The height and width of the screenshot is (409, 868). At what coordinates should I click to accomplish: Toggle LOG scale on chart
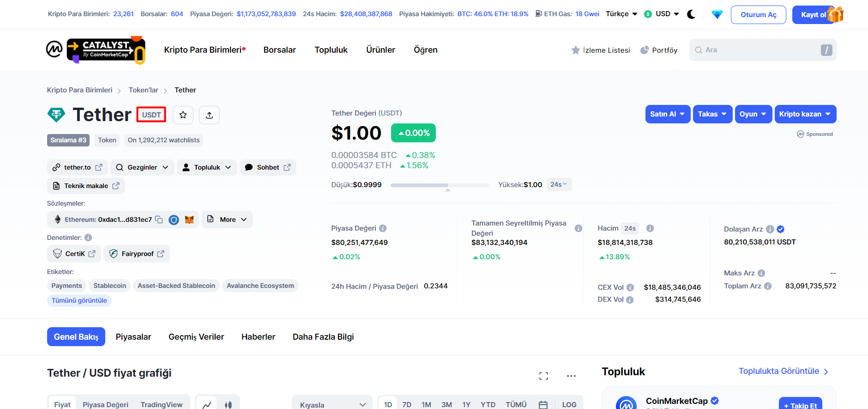[569, 405]
